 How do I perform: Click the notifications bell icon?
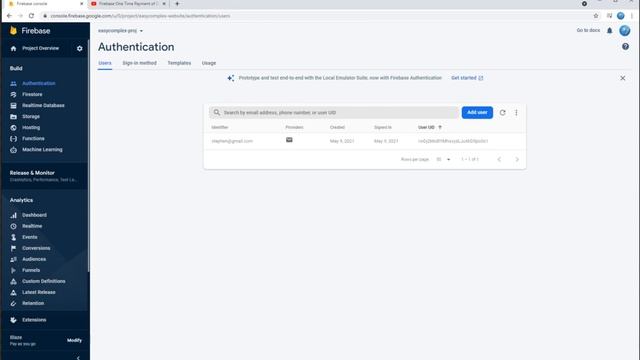pos(609,31)
